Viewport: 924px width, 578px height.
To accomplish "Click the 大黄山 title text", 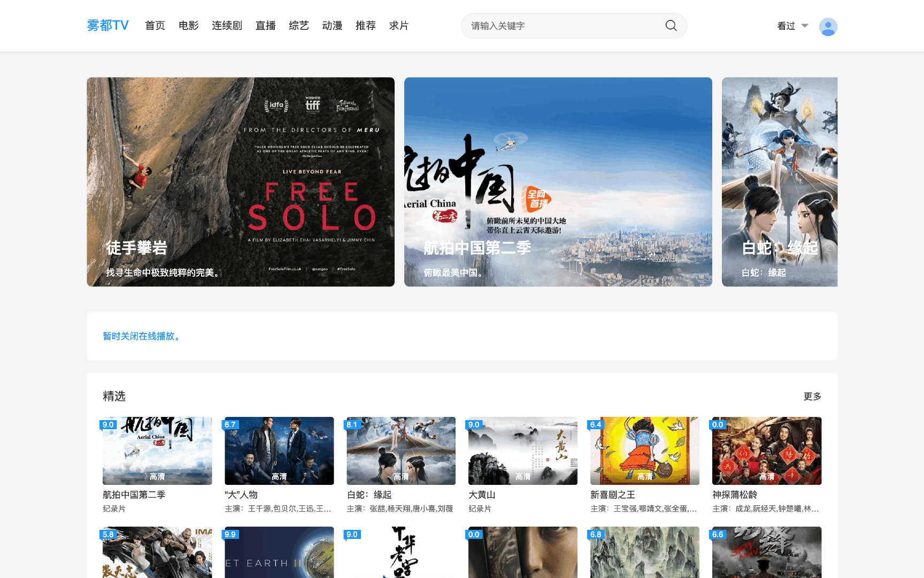I will [482, 495].
